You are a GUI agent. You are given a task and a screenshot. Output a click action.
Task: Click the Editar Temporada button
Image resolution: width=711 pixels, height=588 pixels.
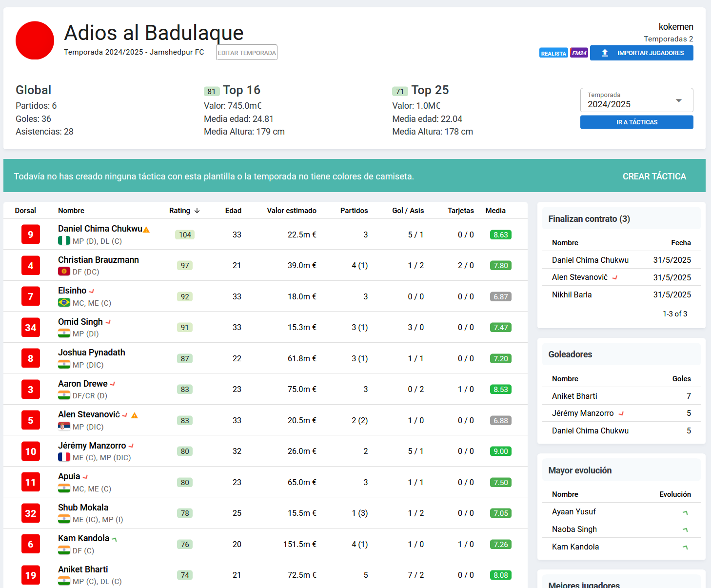point(247,53)
